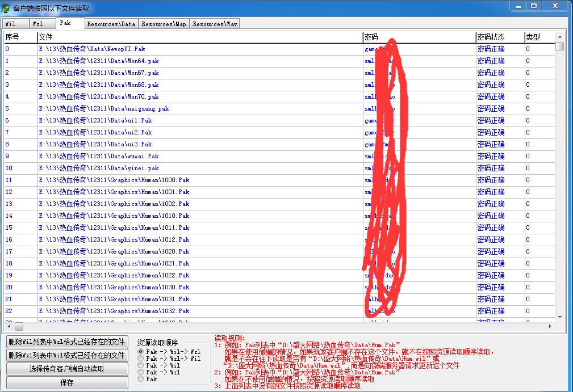Select the Pak -> Wil-> Wzl read order
Screen dimensions: 573x392
click(141, 352)
